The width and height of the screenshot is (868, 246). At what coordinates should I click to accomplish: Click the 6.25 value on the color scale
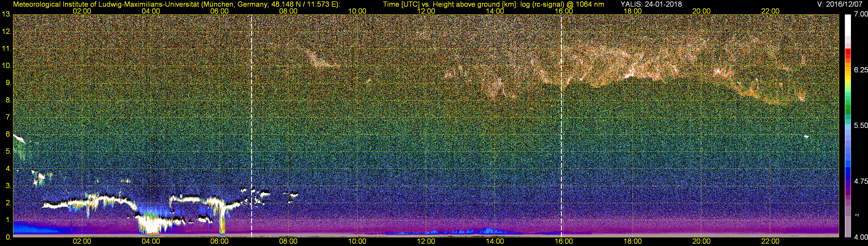[860, 70]
